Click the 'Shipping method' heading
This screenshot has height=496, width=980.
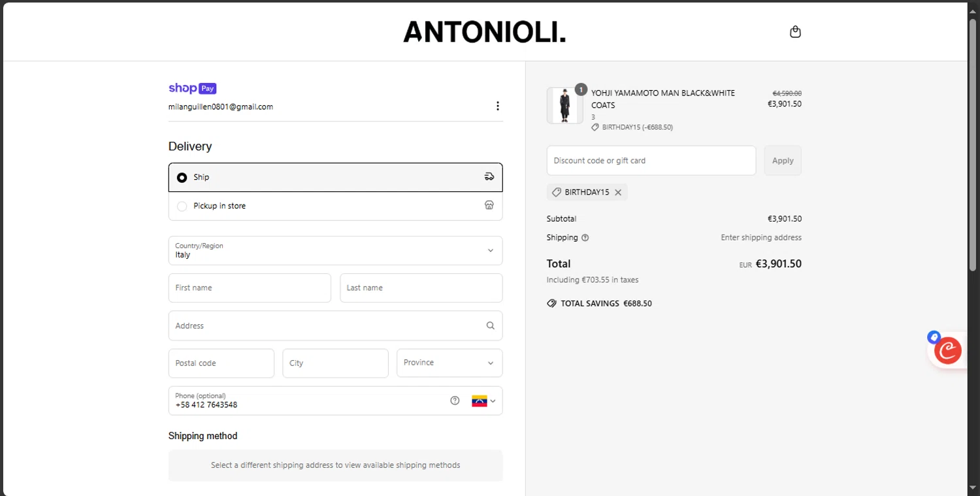203,436
